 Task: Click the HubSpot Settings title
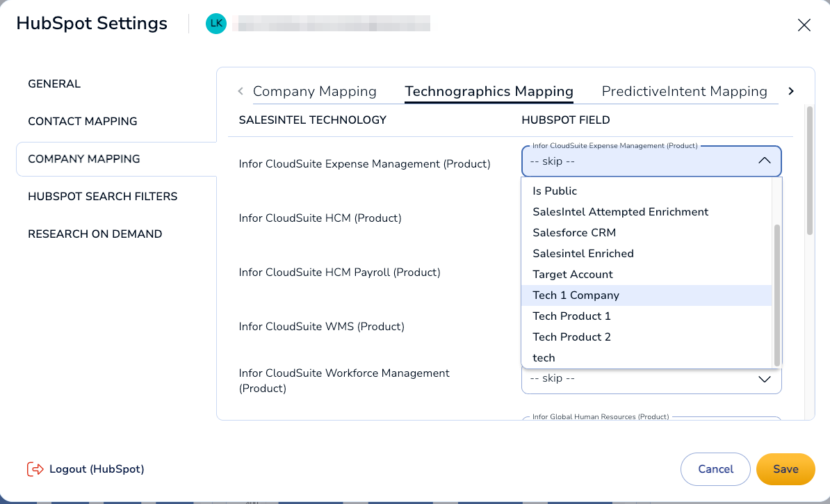pos(92,24)
